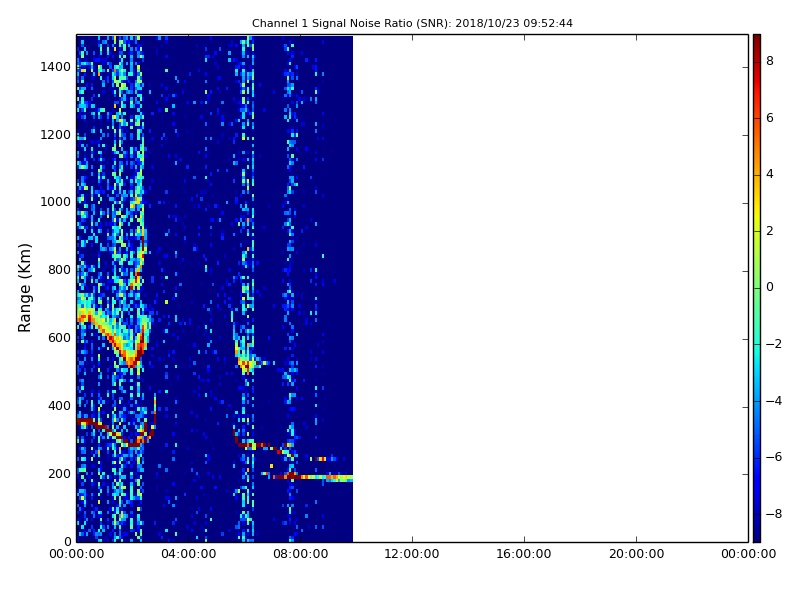Click the 1000 range tick label
Image resolution: width=800 pixels, height=600 pixels.
coord(56,202)
